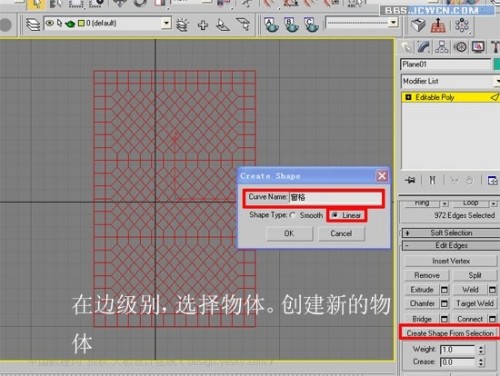Open the layer list dropdown arrow

166,23
